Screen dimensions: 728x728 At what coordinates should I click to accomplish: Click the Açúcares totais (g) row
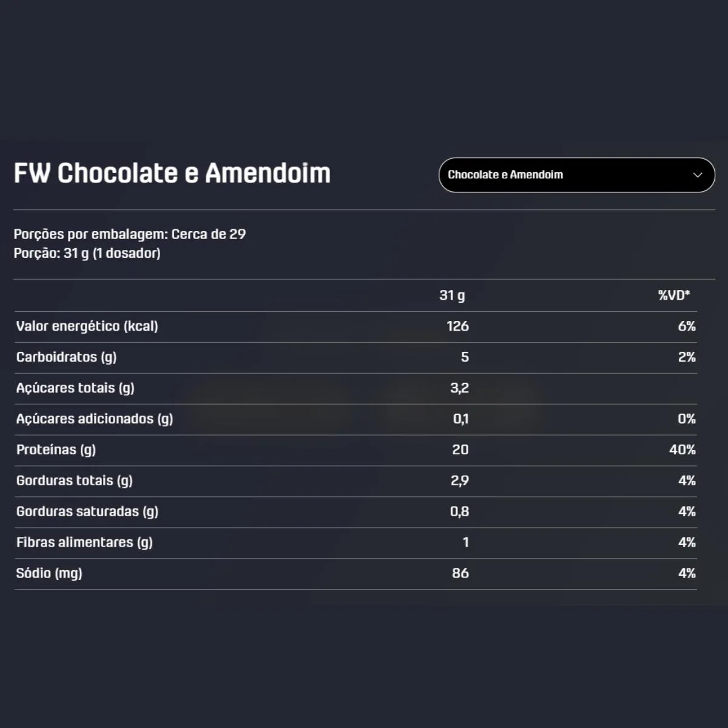356,388
